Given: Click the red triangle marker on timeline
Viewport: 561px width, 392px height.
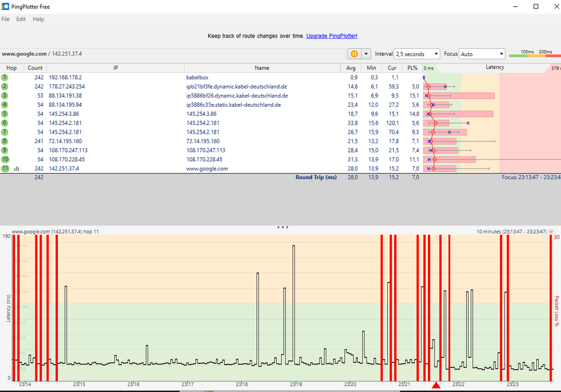Looking at the screenshot, I should (436, 385).
